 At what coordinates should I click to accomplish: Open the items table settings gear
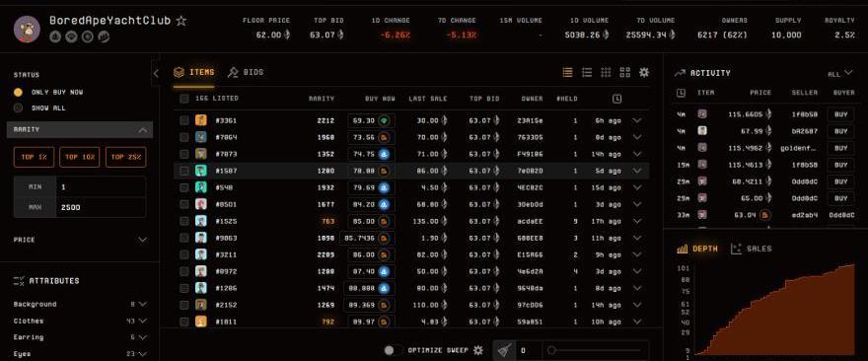click(x=644, y=73)
